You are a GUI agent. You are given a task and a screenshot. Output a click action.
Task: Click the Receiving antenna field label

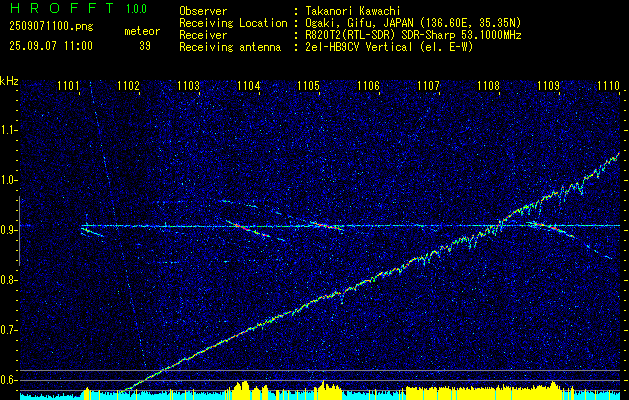pos(230,47)
